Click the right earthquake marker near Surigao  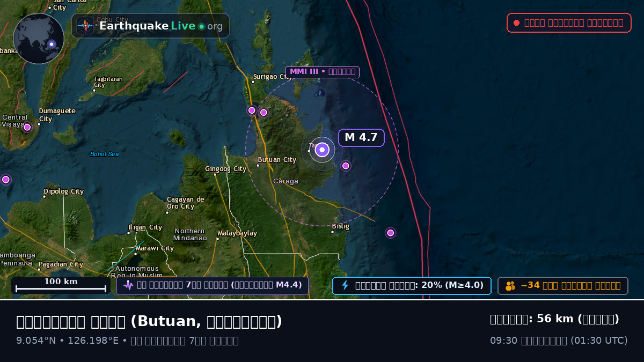264,113
